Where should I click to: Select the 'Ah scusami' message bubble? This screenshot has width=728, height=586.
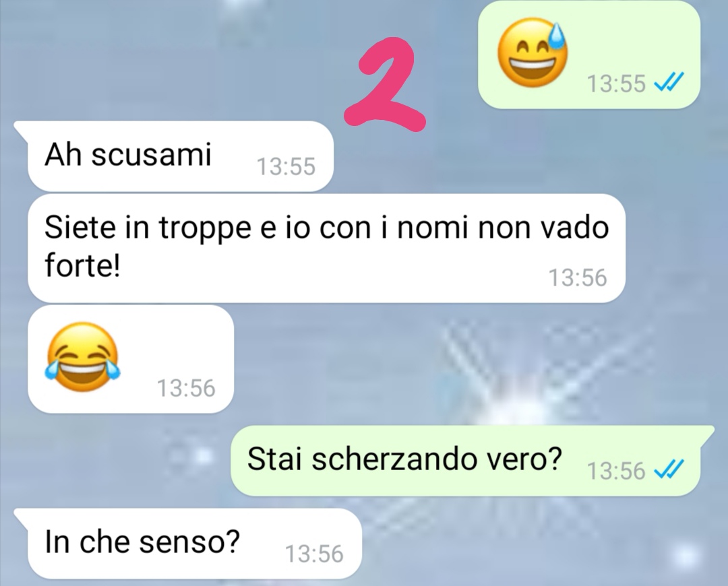click(x=180, y=156)
